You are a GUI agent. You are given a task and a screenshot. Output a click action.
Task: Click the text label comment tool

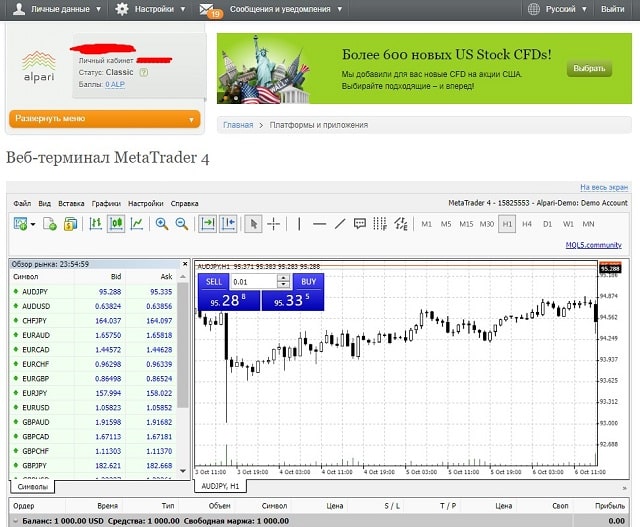[360, 224]
